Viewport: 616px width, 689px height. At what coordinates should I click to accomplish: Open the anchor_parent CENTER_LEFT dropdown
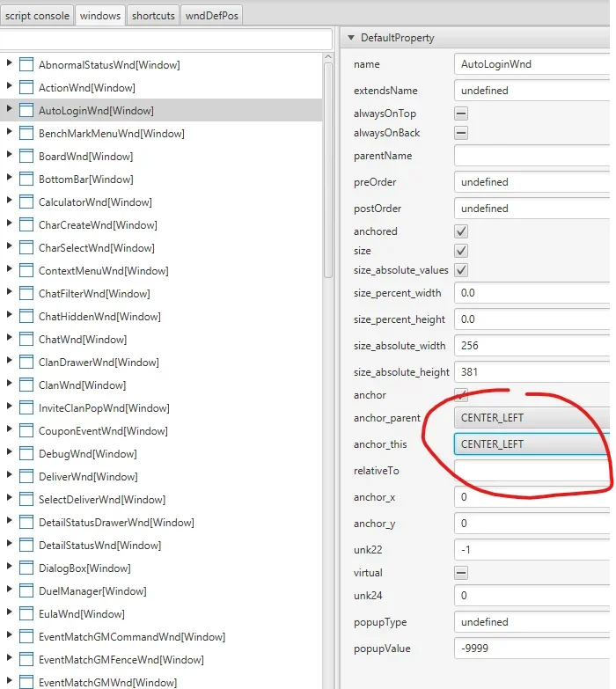[532, 417]
